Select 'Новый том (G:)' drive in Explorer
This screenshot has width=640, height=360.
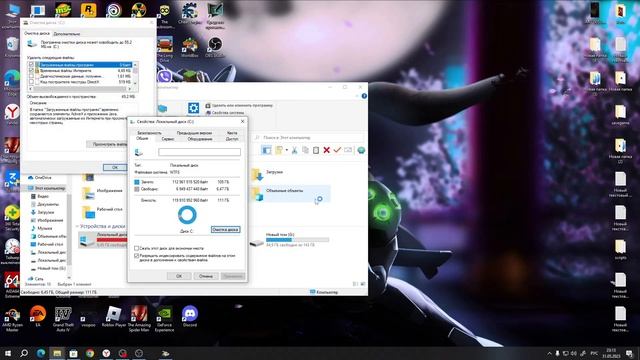pyautogui.click(x=290, y=240)
